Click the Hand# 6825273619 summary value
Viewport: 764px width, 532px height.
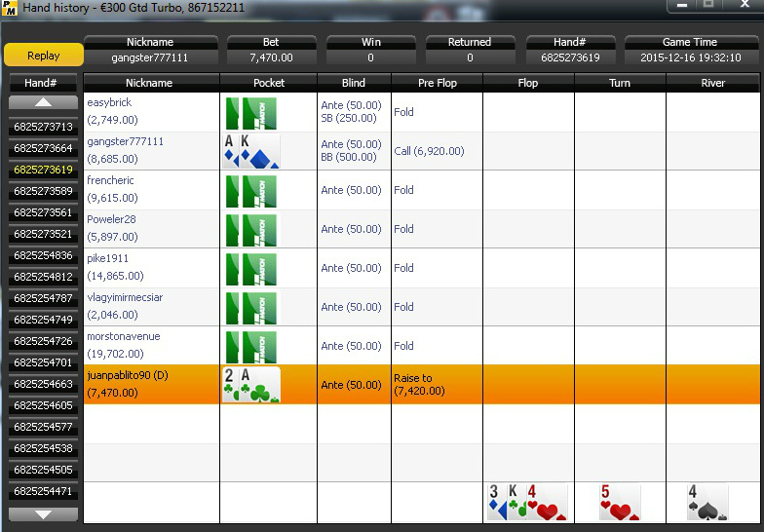pos(570,57)
